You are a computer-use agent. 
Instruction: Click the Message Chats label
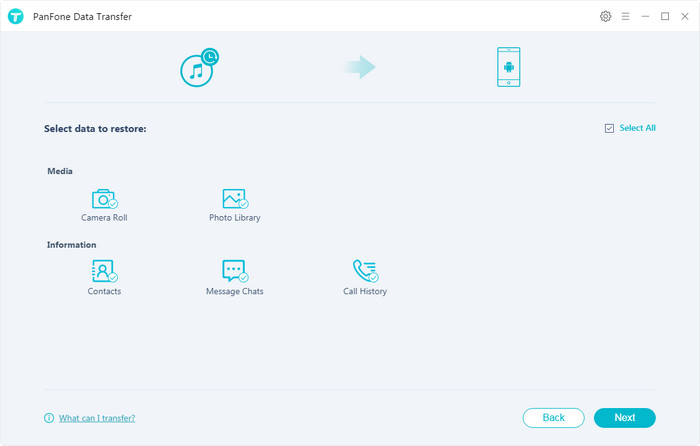[235, 292]
